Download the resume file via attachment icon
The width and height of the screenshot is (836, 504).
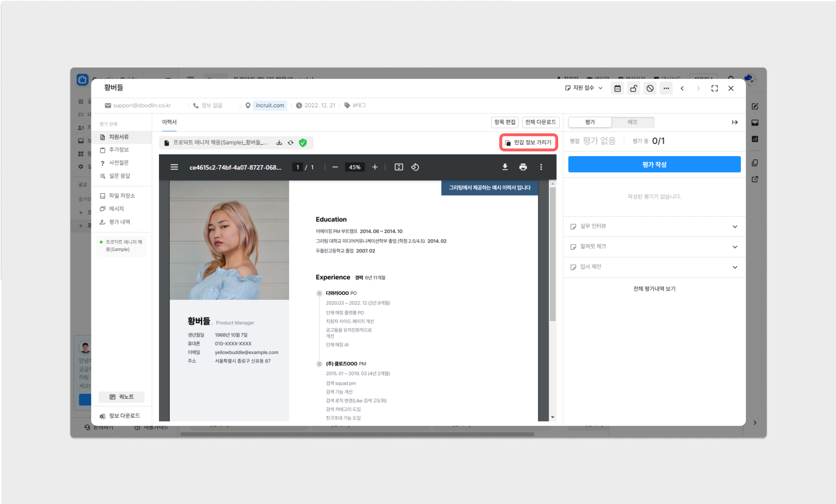(x=279, y=143)
